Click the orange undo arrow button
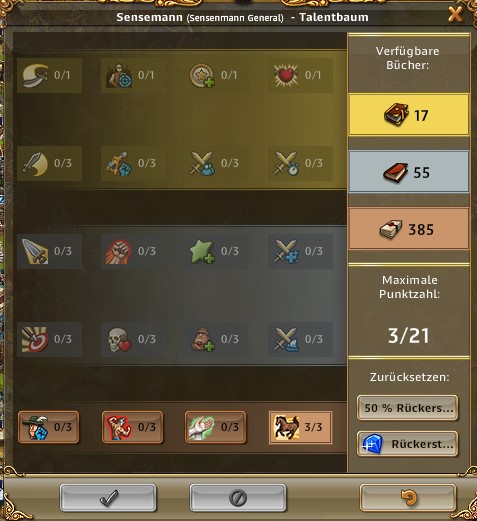The height and width of the screenshot is (521, 477). [x=408, y=498]
